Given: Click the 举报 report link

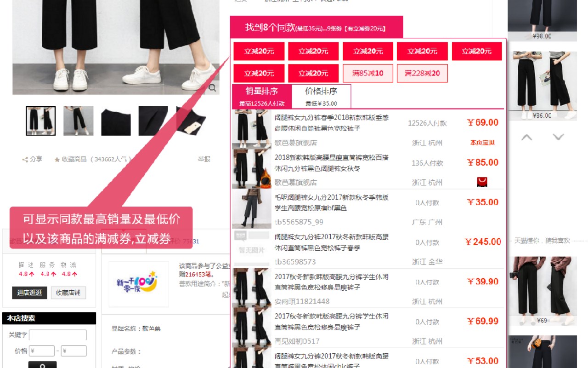Looking at the screenshot, I should click(x=204, y=159).
